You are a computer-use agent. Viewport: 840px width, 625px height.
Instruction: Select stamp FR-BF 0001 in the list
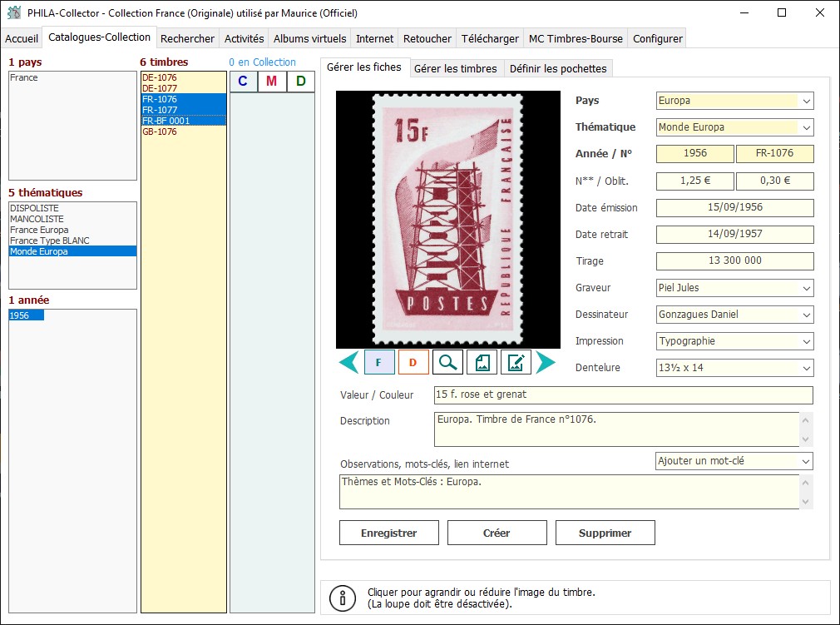pyautogui.click(x=183, y=121)
